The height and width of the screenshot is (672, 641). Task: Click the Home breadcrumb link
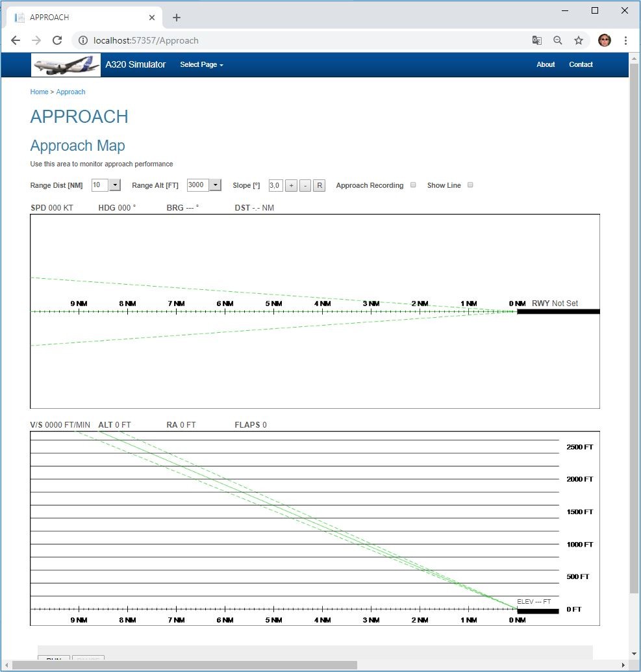pos(39,92)
